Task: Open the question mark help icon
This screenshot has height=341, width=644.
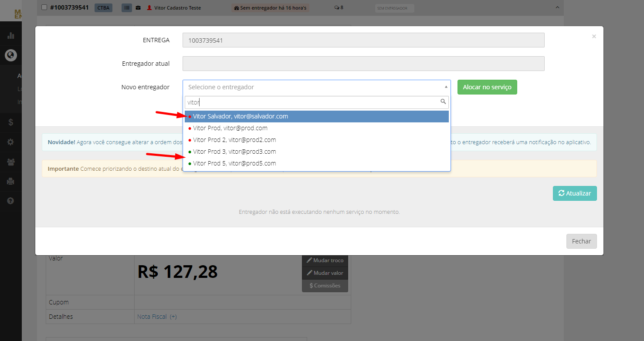Action: 11,201
